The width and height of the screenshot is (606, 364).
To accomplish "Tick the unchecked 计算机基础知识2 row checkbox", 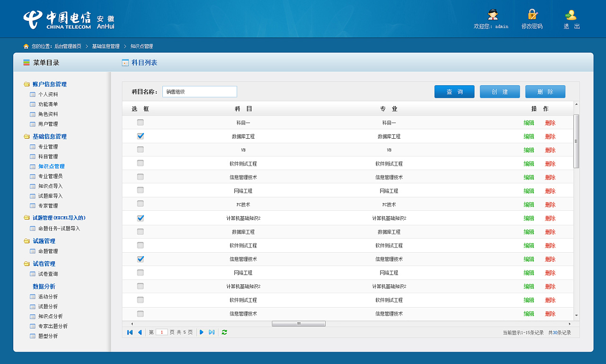I will (140, 286).
